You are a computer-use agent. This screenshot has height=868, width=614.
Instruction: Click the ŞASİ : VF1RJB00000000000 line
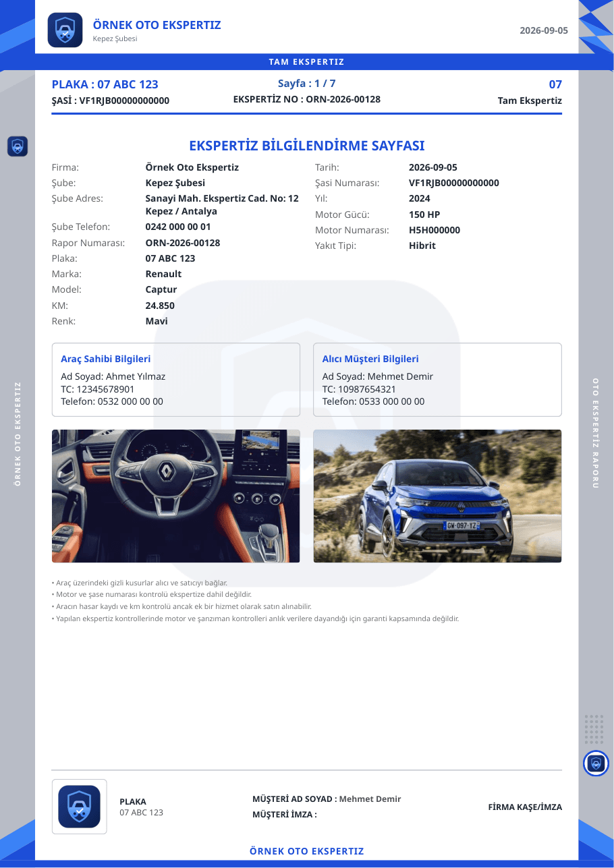[x=111, y=100]
